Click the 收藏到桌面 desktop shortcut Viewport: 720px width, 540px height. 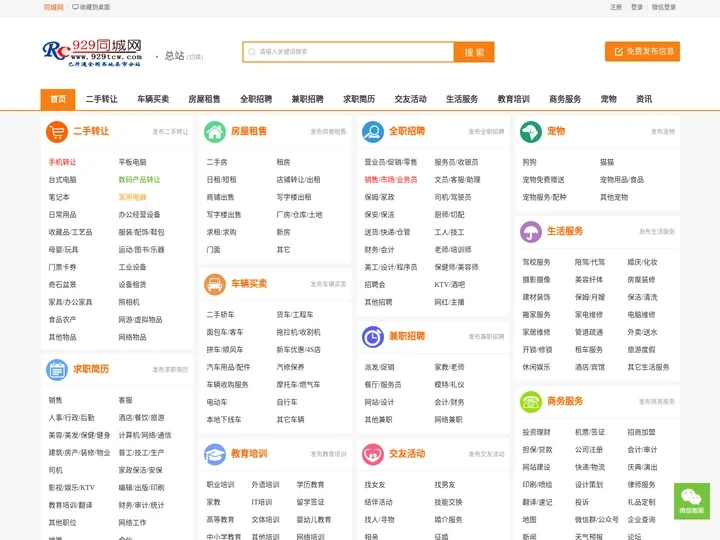click(91, 7)
